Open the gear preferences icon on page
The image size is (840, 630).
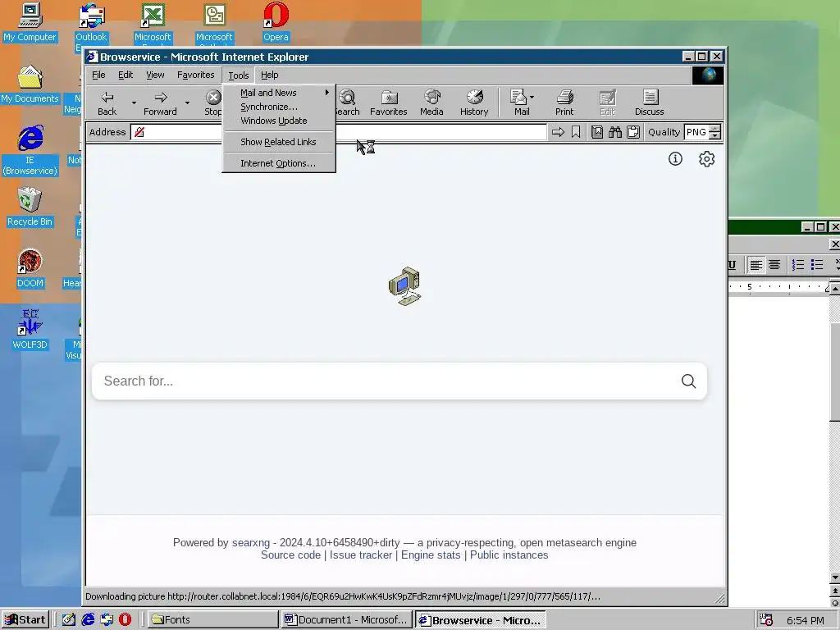click(x=706, y=158)
